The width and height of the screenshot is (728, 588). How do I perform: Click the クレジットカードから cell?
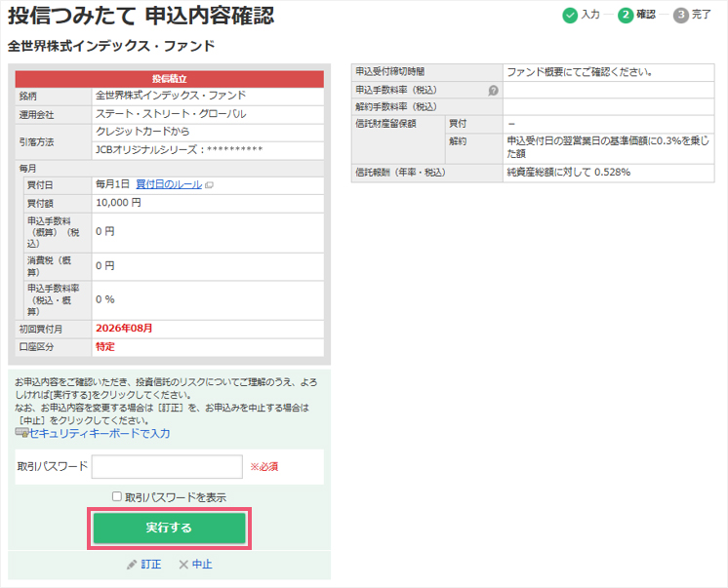[x=208, y=132]
